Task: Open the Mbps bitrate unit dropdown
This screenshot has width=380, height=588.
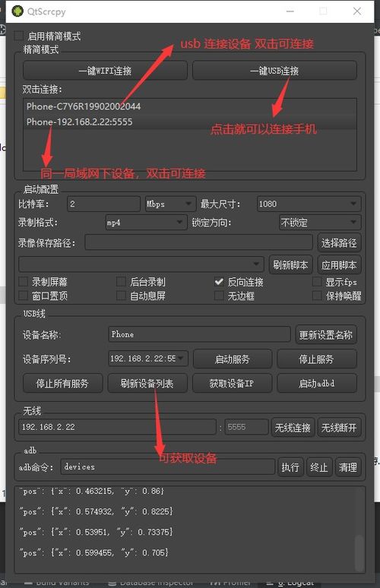Action: pyautogui.click(x=170, y=204)
